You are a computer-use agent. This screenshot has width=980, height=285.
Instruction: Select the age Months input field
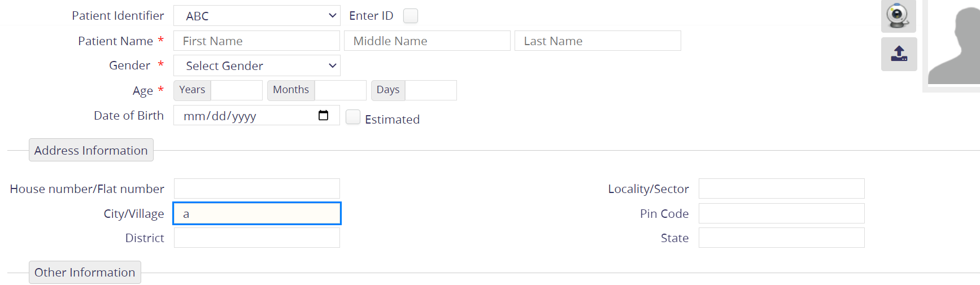[340, 90]
